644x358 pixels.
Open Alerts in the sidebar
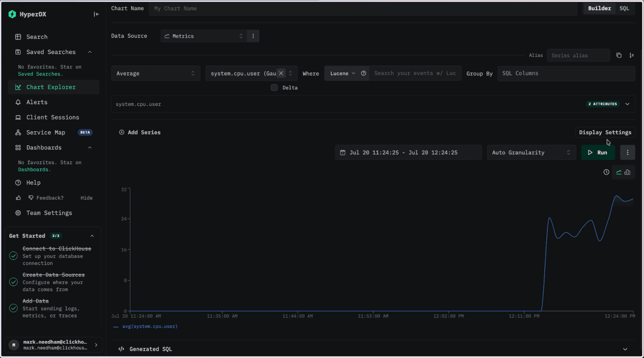(x=37, y=102)
